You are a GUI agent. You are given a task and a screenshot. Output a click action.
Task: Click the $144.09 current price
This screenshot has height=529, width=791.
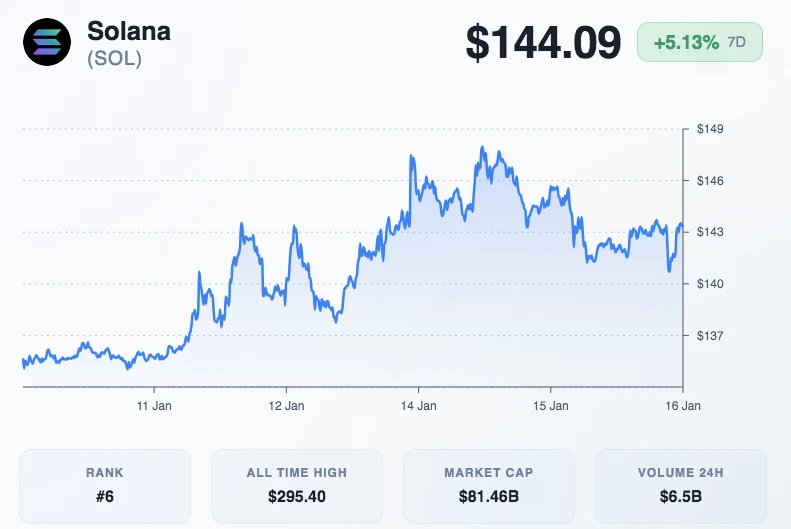tap(543, 43)
